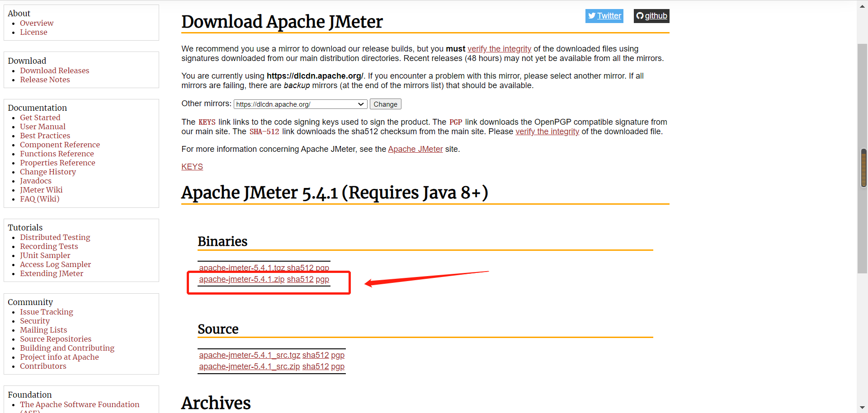Open sha512 for apache-jmeter-5.4.1_src.tgz

[316, 355]
